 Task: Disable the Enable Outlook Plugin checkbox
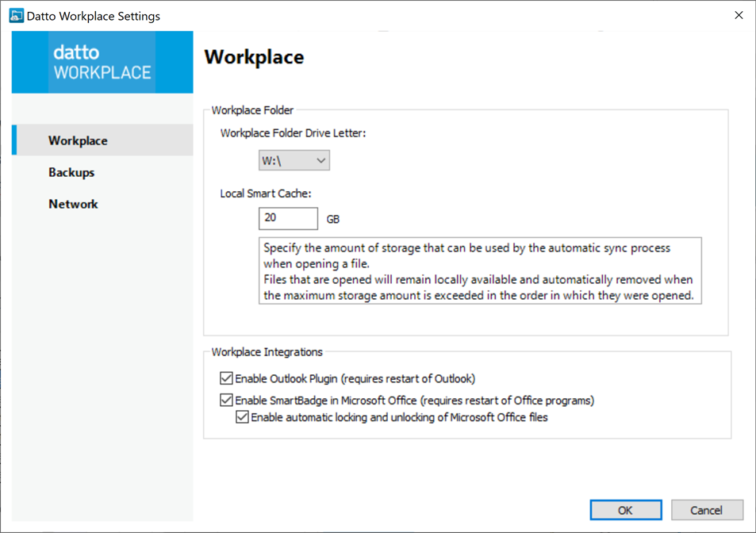point(227,378)
